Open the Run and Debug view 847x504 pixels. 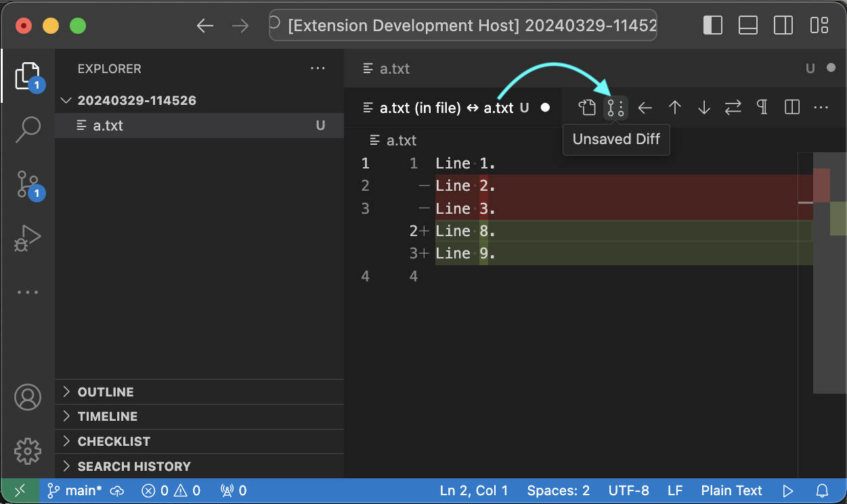pos(28,238)
